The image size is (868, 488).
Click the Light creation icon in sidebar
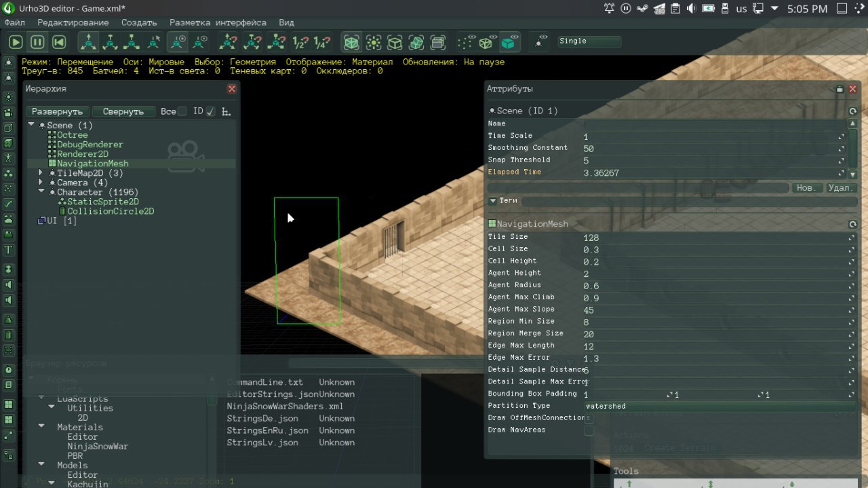pyautogui.click(x=8, y=96)
